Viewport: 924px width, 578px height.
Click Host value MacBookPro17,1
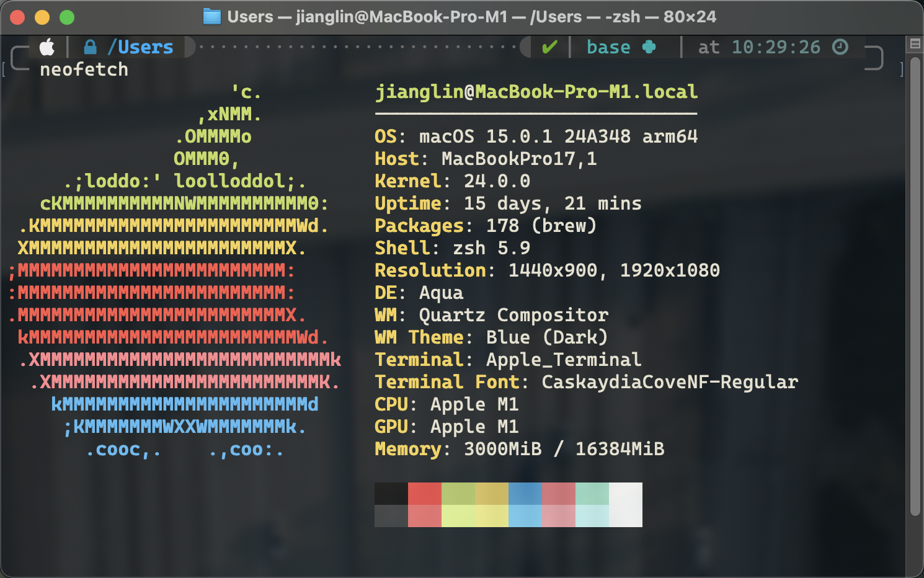pyautogui.click(x=519, y=159)
